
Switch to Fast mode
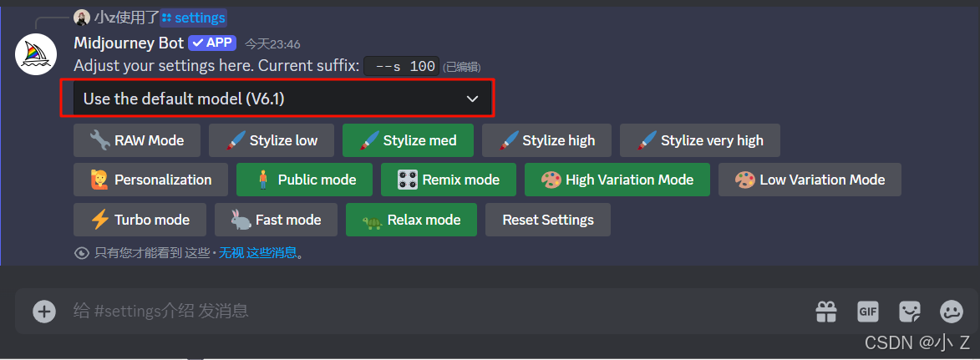(276, 220)
